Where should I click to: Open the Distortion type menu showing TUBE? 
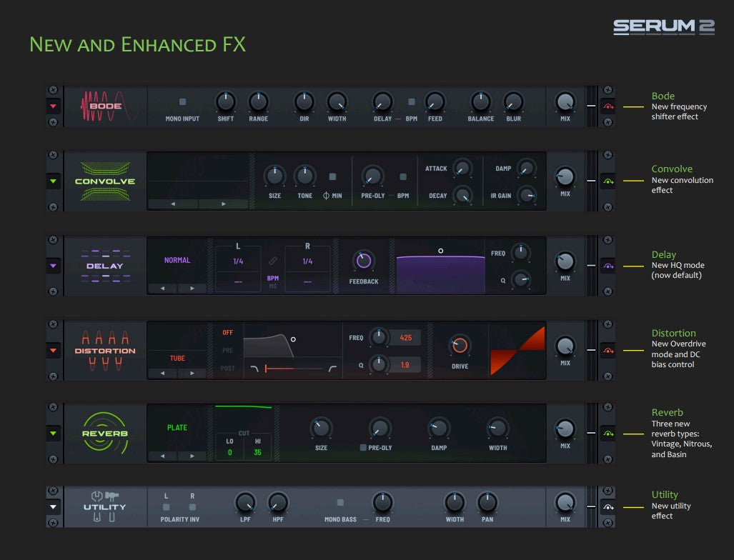(x=177, y=359)
